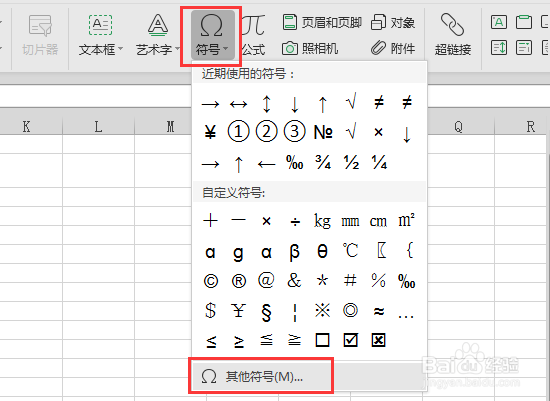Insert the … ellipsis symbol
This screenshot has height=401, width=550.
click(406, 316)
